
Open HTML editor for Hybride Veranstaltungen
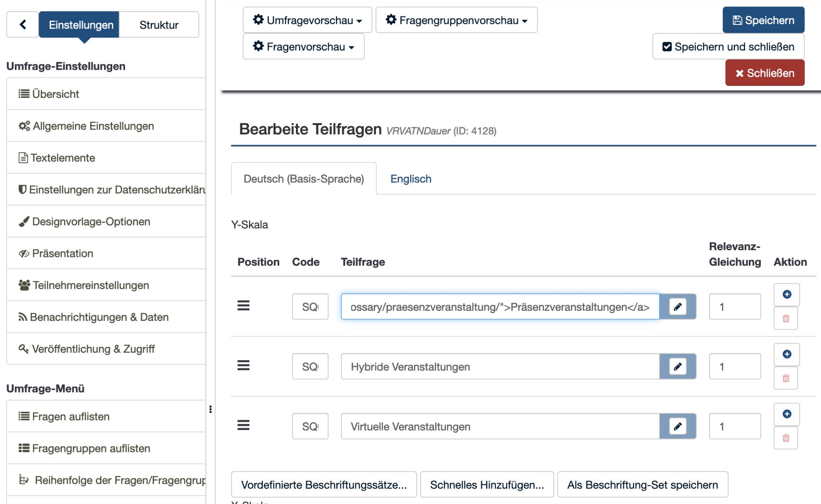pyautogui.click(x=677, y=366)
